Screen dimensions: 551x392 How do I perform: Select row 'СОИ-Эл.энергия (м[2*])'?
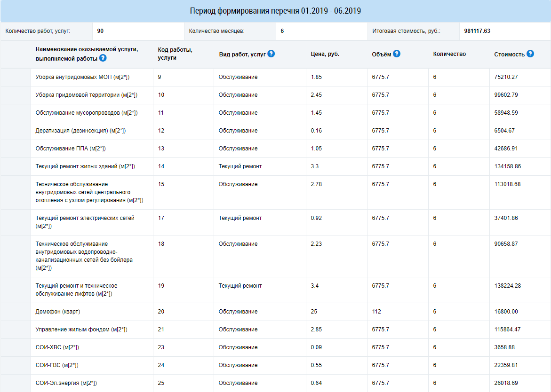click(276, 383)
